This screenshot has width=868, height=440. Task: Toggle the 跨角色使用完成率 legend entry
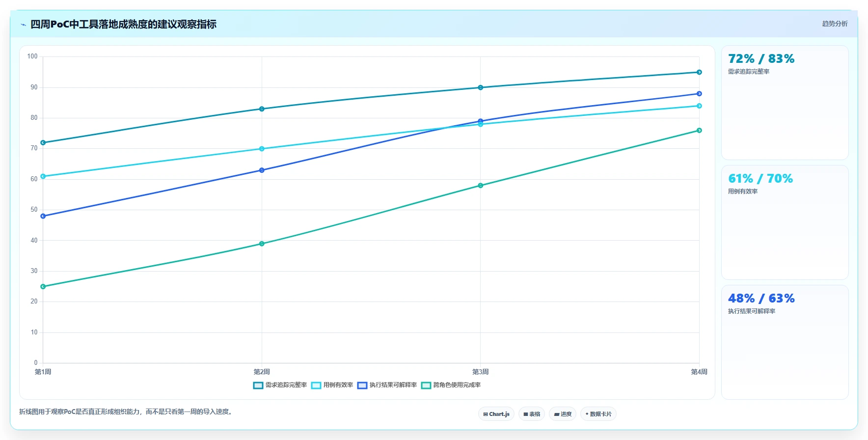(x=451, y=385)
